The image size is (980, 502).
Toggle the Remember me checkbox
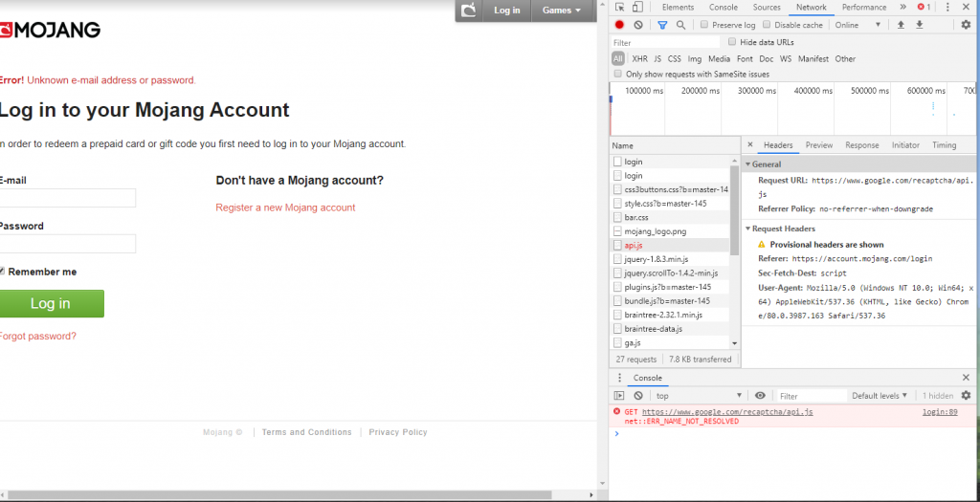(x=2, y=272)
